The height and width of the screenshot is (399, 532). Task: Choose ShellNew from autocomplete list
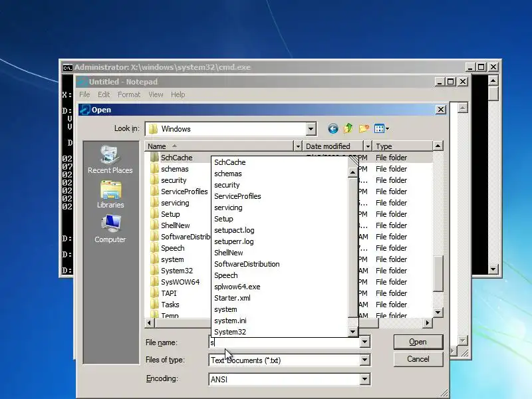point(228,253)
